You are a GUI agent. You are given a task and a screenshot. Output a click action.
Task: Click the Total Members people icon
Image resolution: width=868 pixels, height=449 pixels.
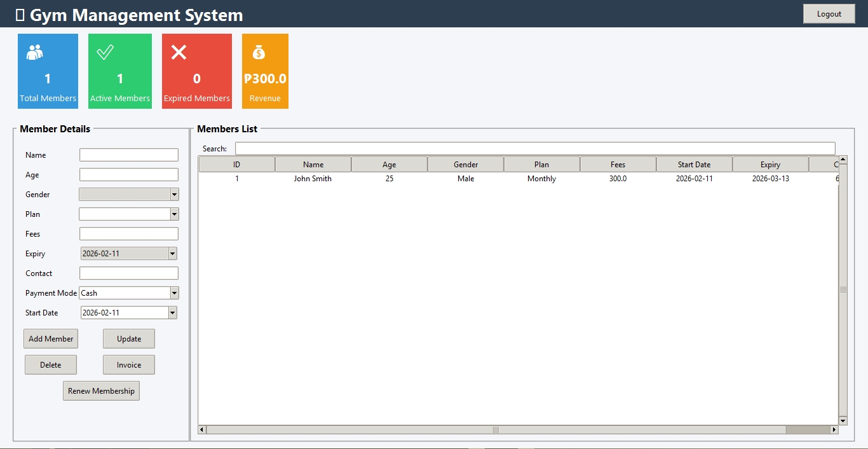point(35,52)
